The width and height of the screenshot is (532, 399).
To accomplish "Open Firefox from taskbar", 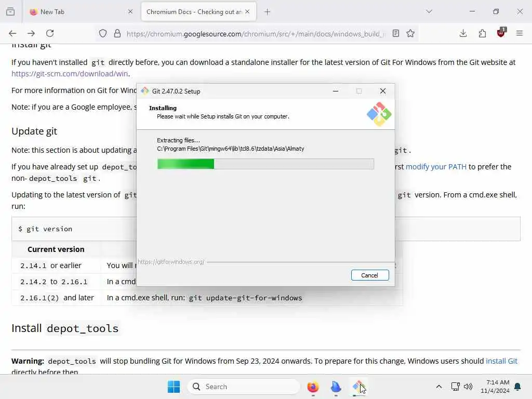I will (313, 387).
